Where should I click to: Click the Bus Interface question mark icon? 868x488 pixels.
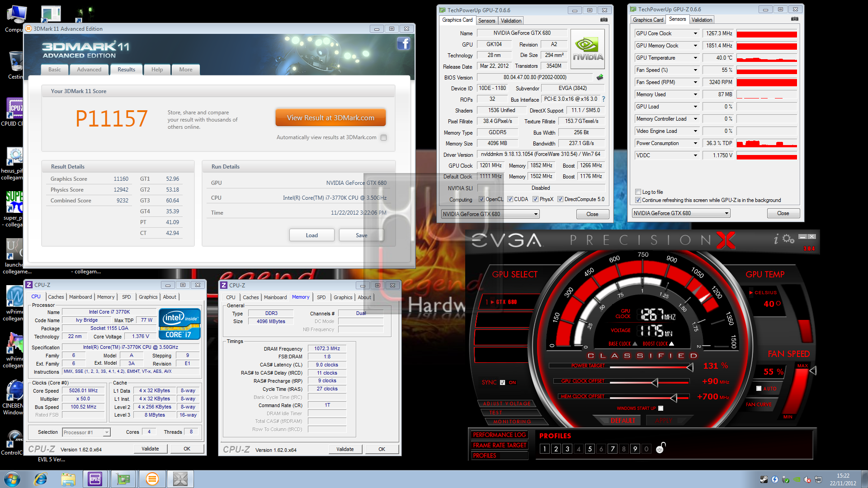point(603,99)
